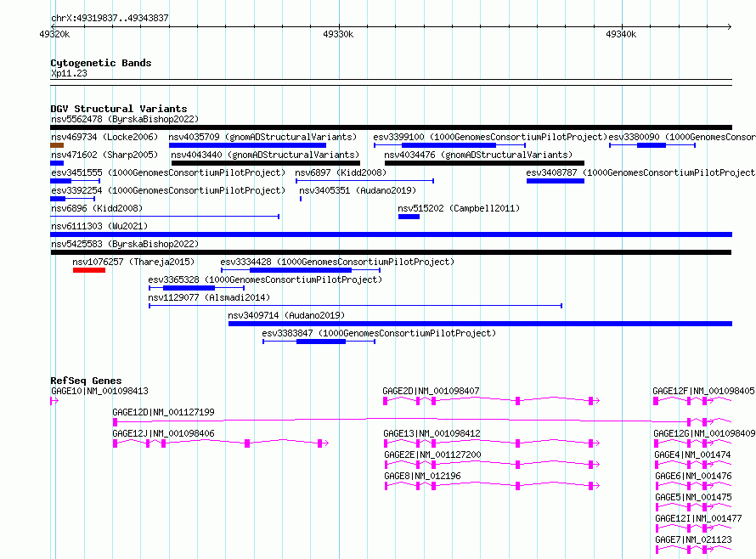Select the red nsv1076257 Thareja2015 bar
The image size is (756, 559).
(89, 270)
